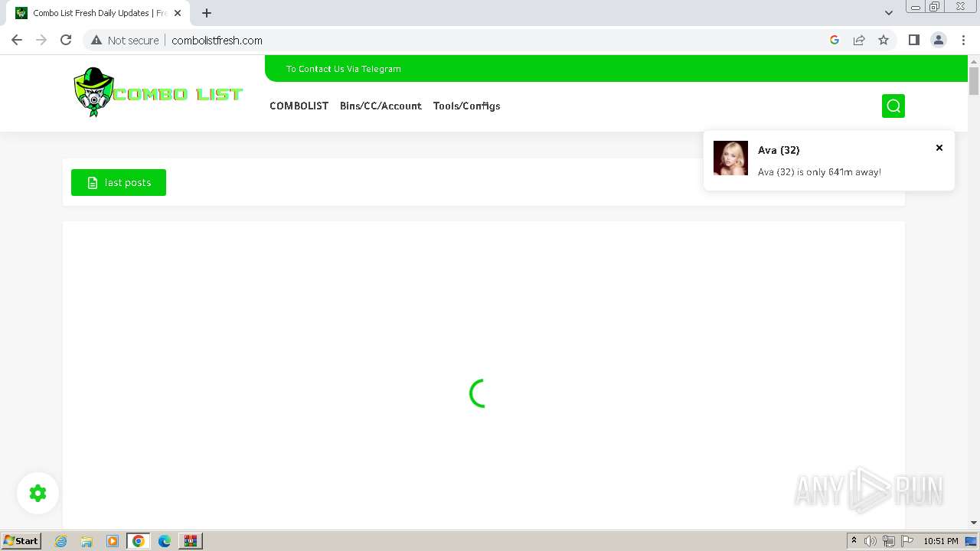The image size is (980, 551).
Task: Toggle the browser side panel icon
Action: pos(913,40)
